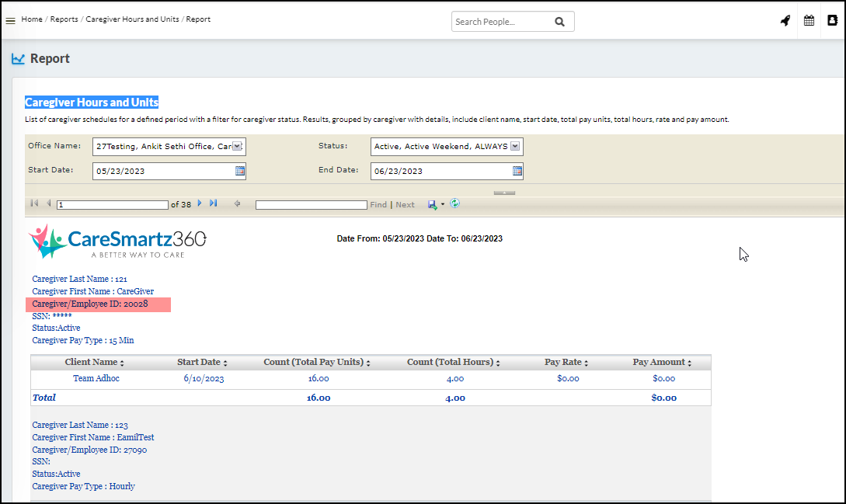Click the search magnifier icon
846x504 pixels.
(559, 22)
